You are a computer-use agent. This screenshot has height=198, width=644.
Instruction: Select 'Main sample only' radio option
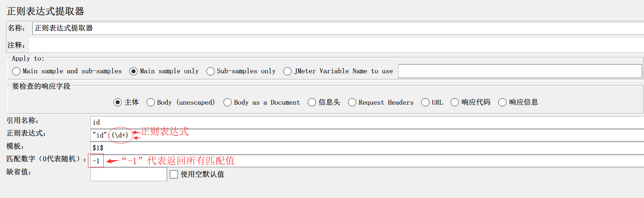(134, 71)
